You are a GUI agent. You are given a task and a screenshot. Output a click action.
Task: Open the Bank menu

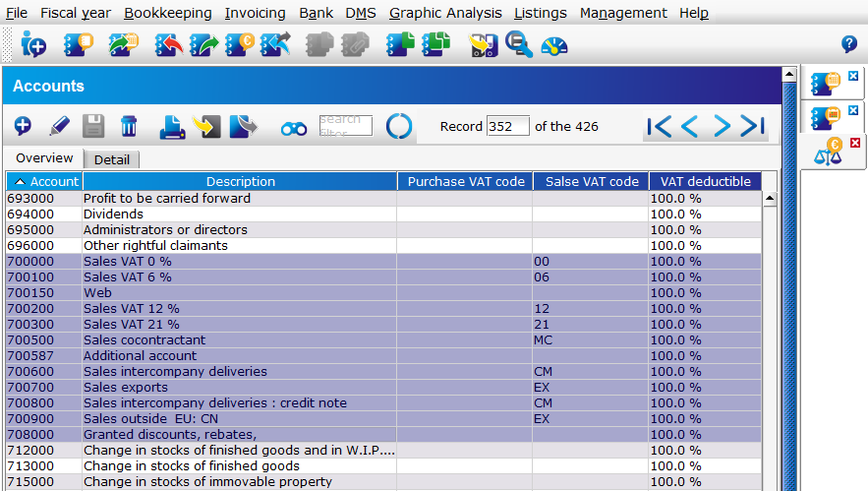click(317, 13)
